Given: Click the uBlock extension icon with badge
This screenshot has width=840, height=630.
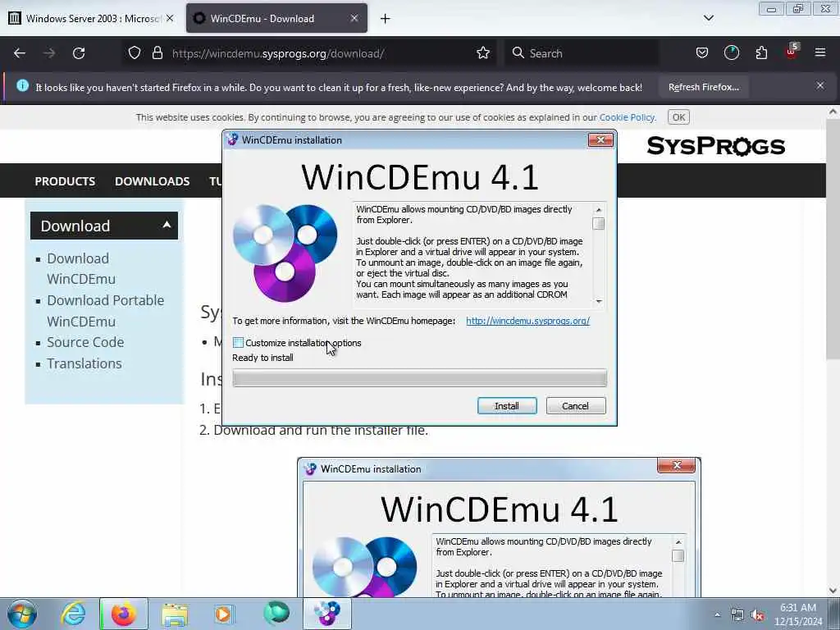Looking at the screenshot, I should [x=792, y=52].
